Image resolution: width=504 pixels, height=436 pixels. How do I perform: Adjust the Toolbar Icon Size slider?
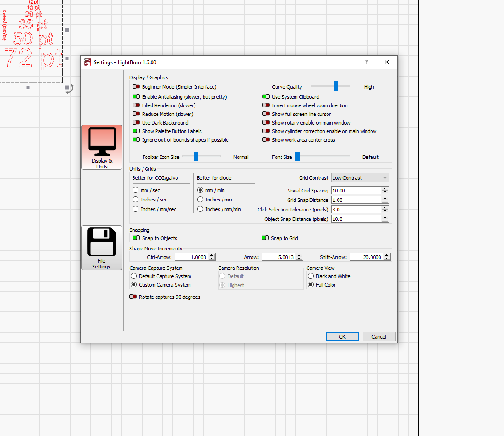coord(196,156)
